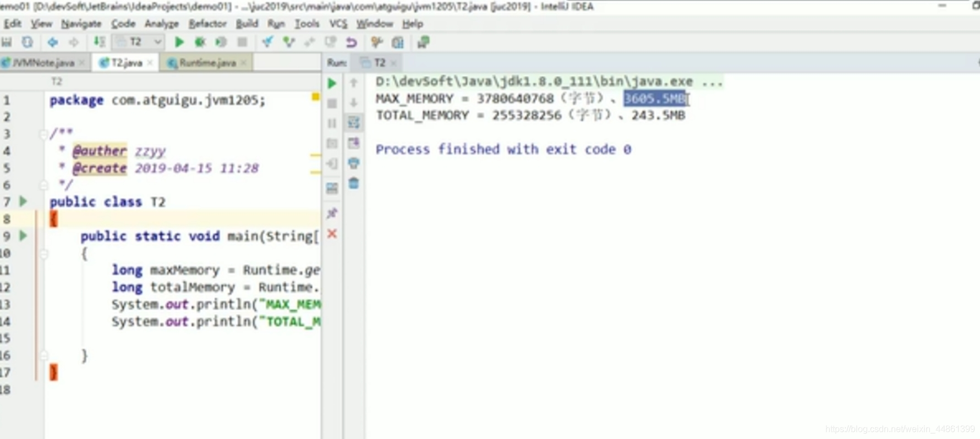The image size is (980, 439).
Task: Open the Project Structure icon
Action: pos(398,42)
